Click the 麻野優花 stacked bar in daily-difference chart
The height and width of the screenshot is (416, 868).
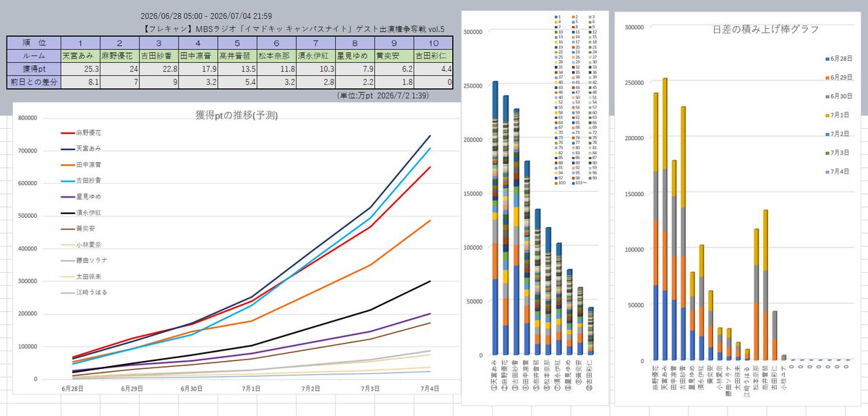[656, 226]
